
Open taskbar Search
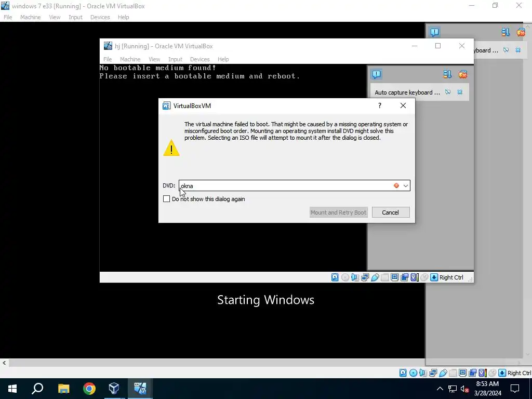click(37, 389)
